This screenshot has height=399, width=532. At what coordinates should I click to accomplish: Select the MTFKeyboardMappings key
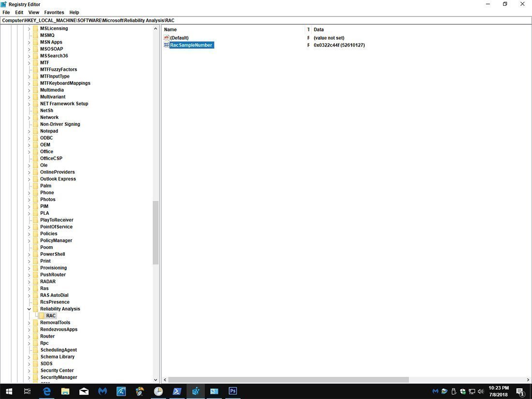(x=65, y=83)
